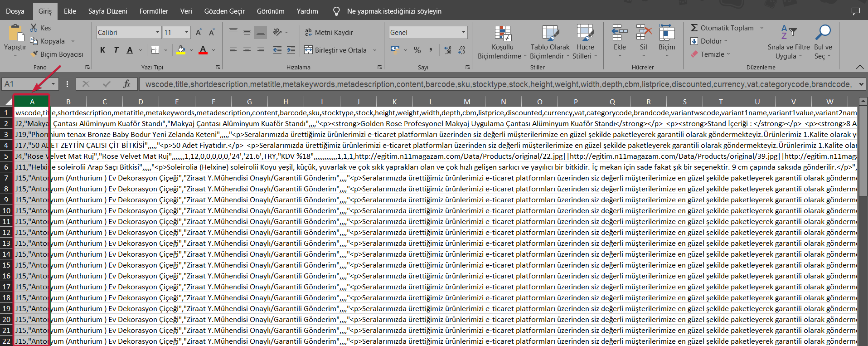This screenshot has height=346, width=868.
Task: Click the vertical scrollbar down area
Action: [x=863, y=272]
